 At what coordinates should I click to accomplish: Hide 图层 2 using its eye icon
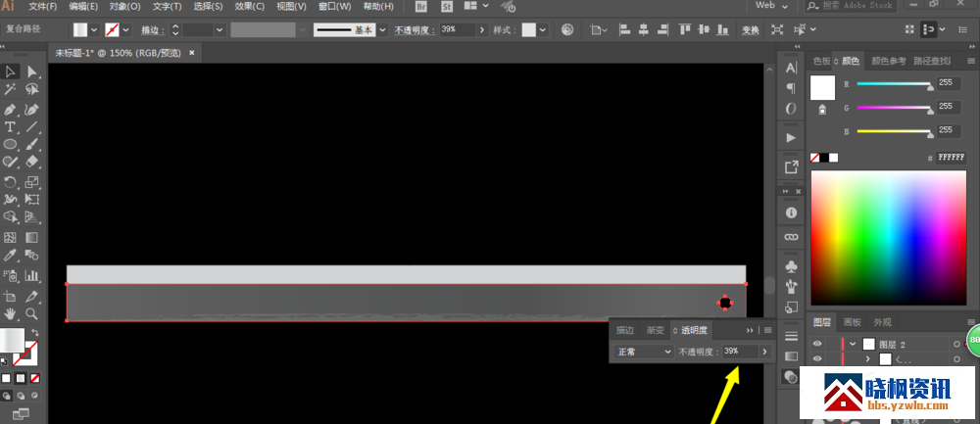pyautogui.click(x=818, y=344)
